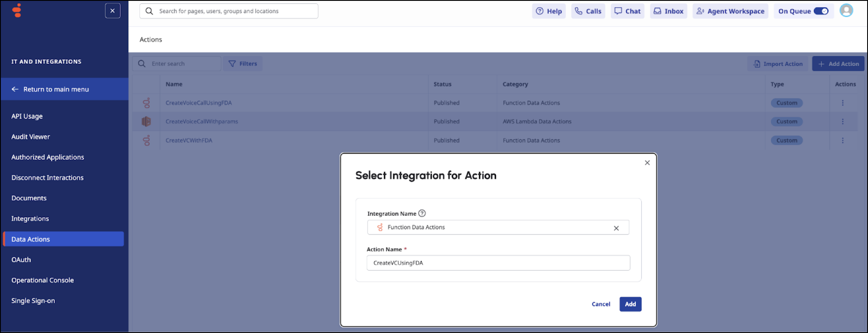Viewport: 868px width, 333px height.
Task: Open API Usage in sidebar
Action: (x=27, y=116)
